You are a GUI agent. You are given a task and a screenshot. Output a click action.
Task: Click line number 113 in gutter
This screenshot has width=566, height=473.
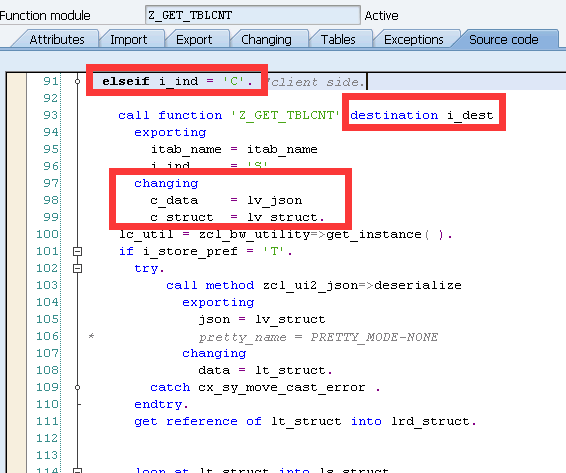pos(47,455)
